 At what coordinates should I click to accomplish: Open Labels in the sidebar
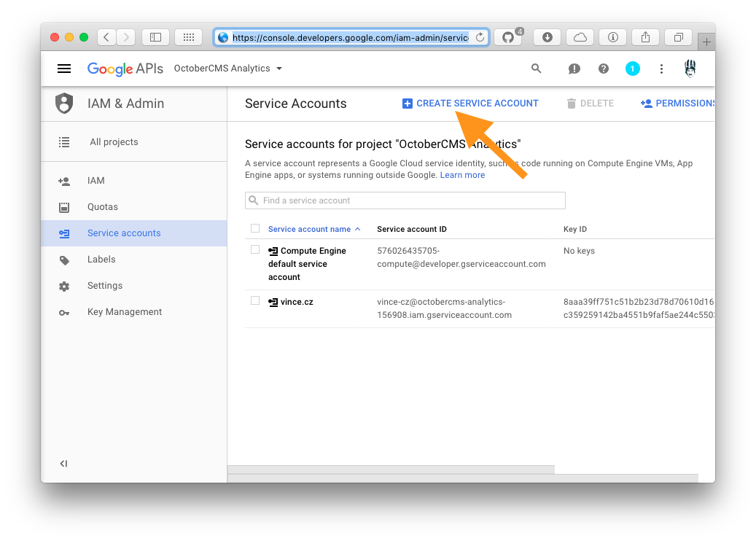133,260
